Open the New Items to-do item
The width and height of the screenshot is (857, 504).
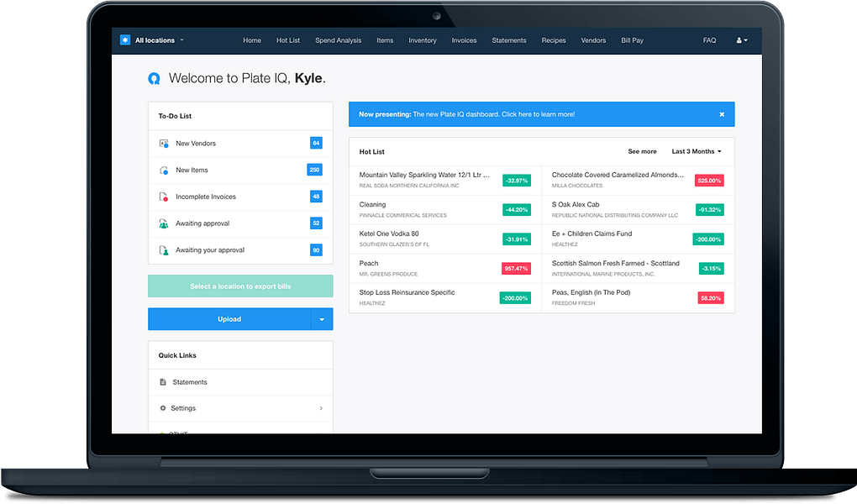point(240,170)
